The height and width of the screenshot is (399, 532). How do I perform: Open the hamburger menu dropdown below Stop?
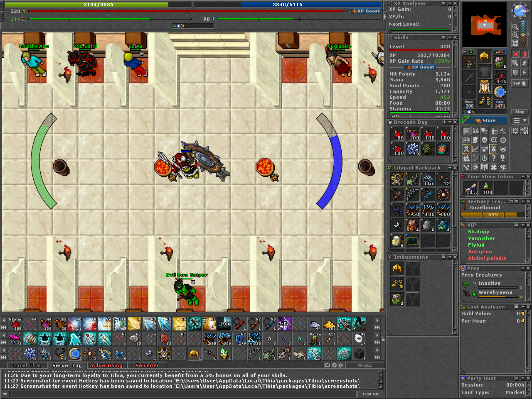pos(520,120)
